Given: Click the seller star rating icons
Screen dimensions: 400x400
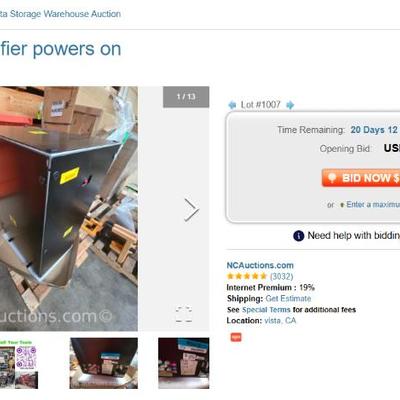Looking at the screenshot, I should click(247, 276).
